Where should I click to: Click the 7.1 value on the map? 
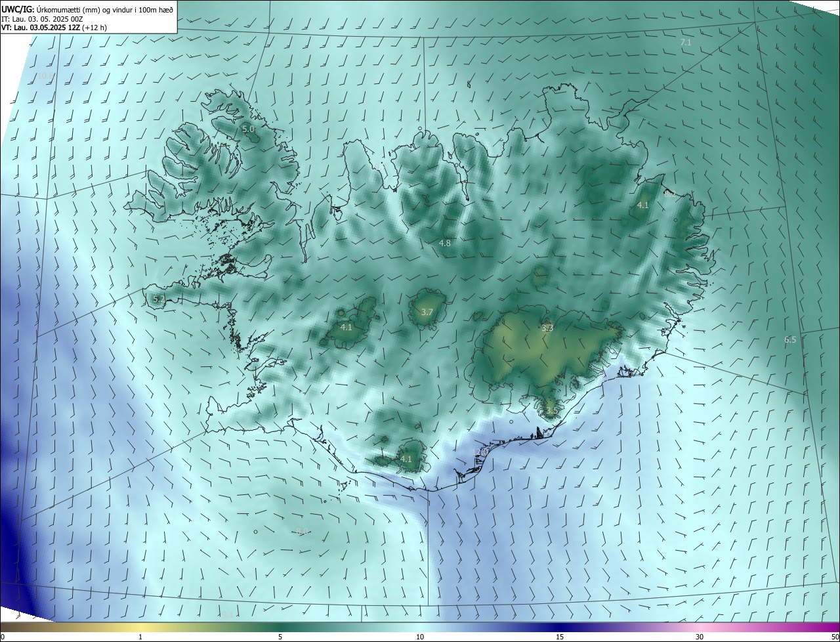(686, 42)
